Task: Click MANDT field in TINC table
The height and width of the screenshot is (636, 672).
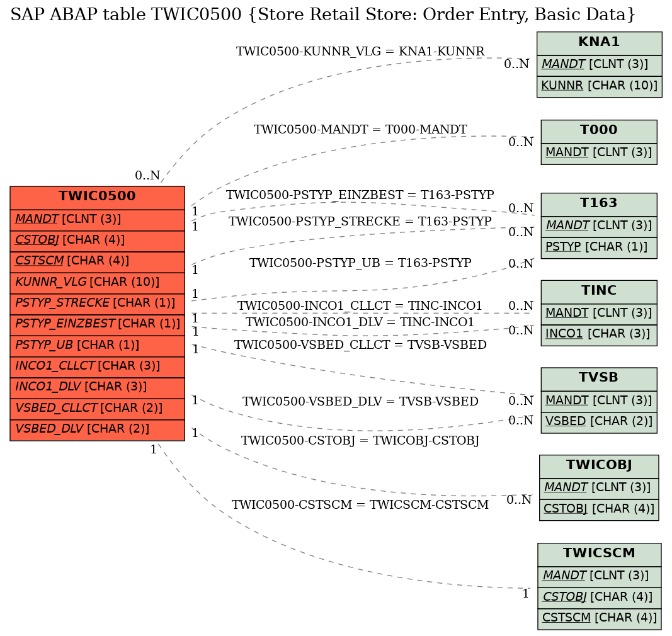Action: (599, 314)
